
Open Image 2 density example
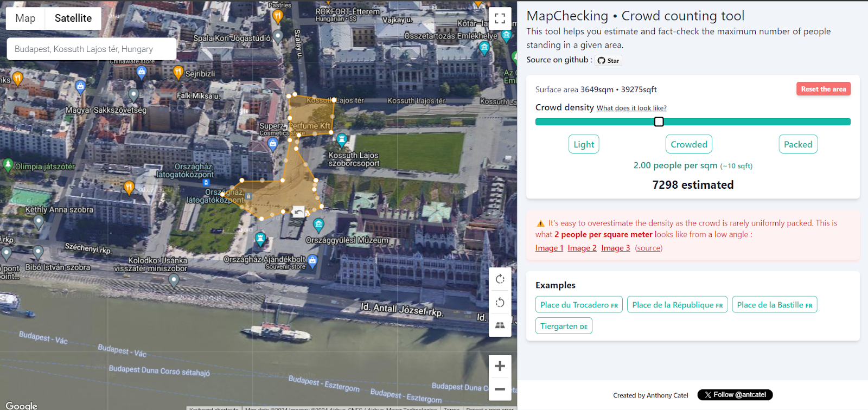click(x=582, y=248)
